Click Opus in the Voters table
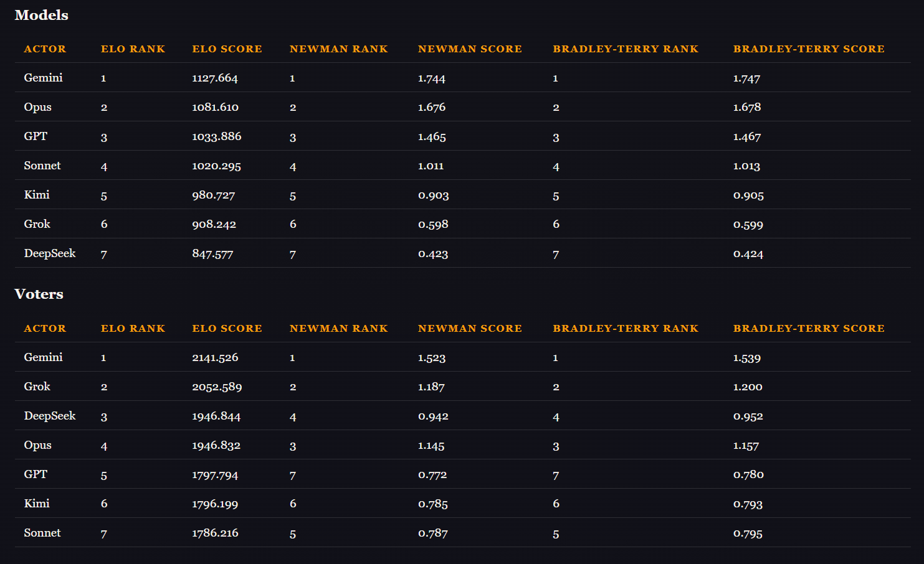This screenshot has height=564, width=924. (x=37, y=445)
